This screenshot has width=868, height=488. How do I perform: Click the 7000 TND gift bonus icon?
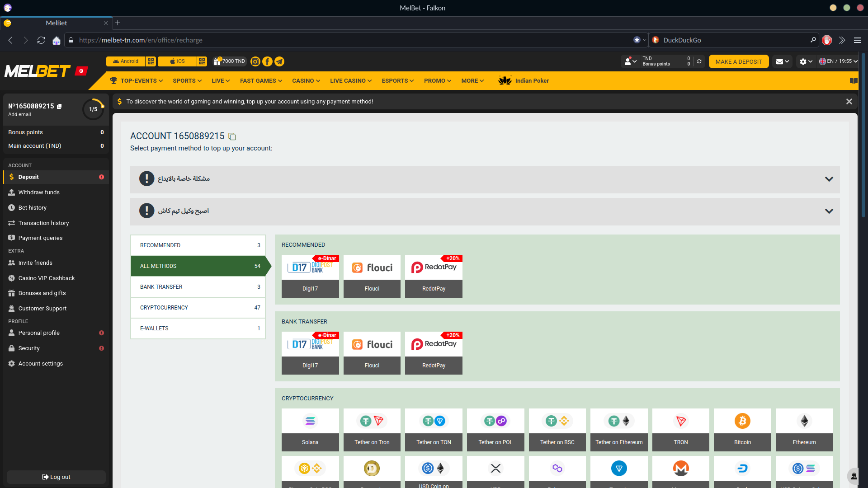point(229,61)
